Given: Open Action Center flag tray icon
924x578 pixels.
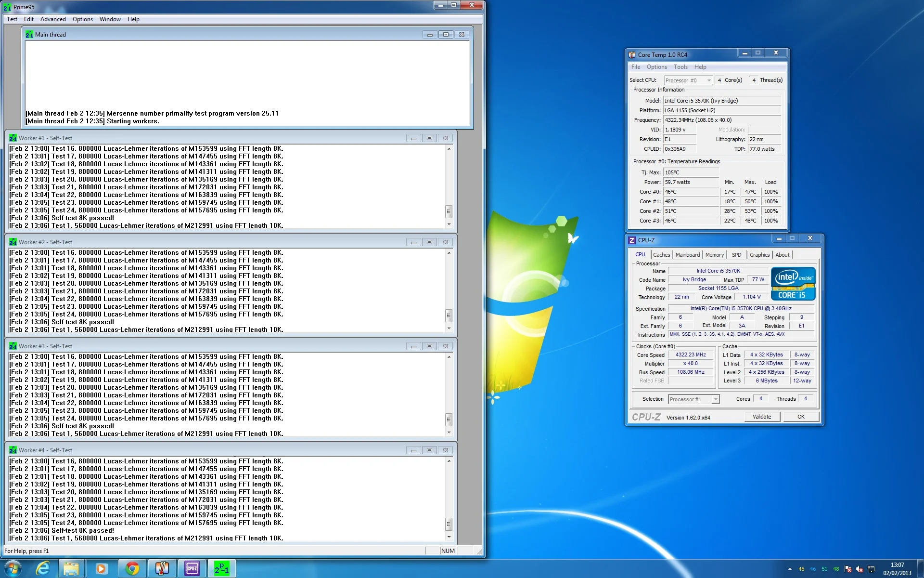Looking at the screenshot, I should click(x=848, y=569).
